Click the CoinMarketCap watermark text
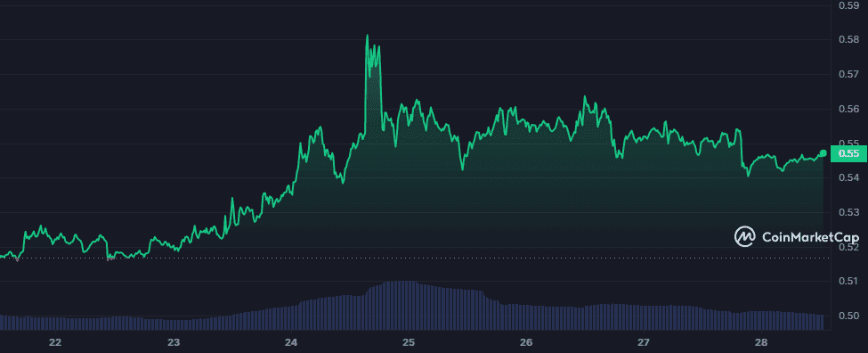This screenshot has height=353, width=868. [810, 237]
